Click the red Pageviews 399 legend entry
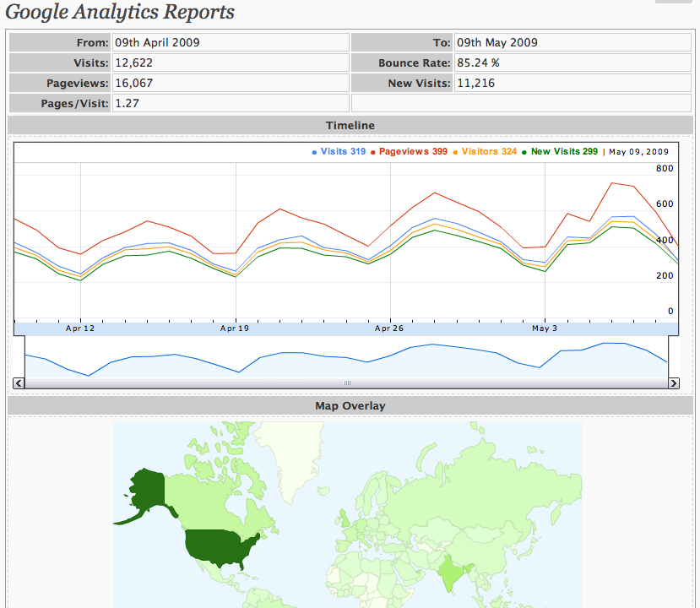The width and height of the screenshot is (700, 608). tap(409, 152)
